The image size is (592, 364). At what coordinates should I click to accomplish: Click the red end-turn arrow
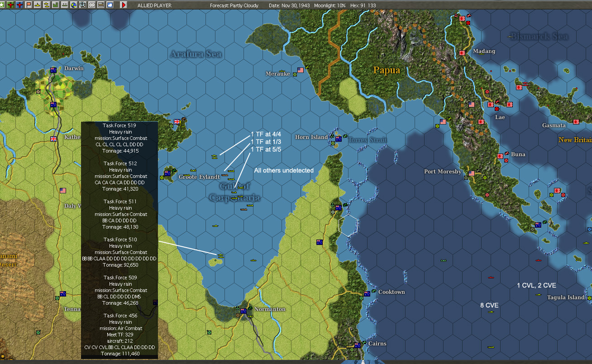(x=124, y=5)
